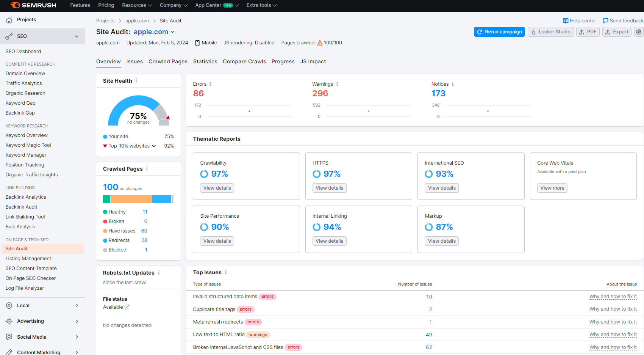
Task: Expand the Company menu
Action: point(174,5)
